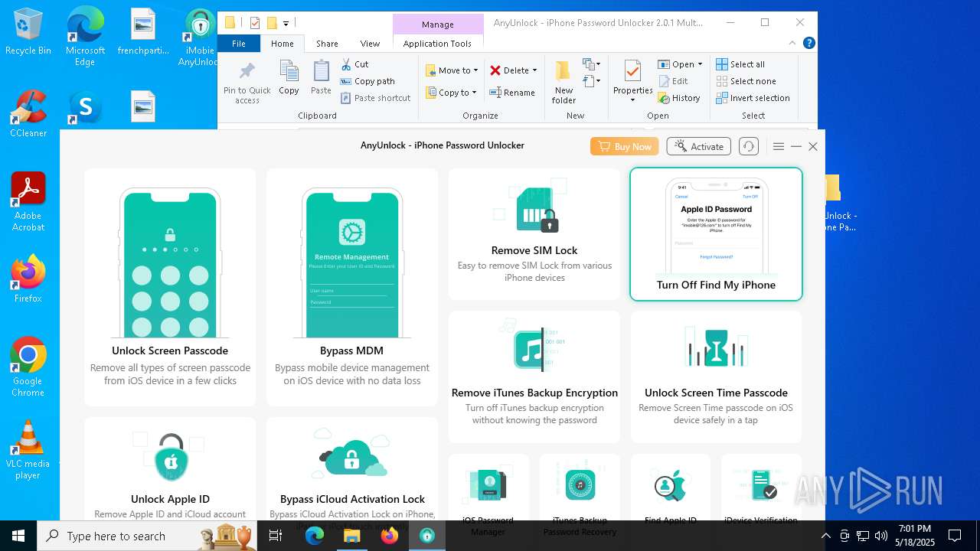
Task: Click the New folder icon
Action: [563, 83]
